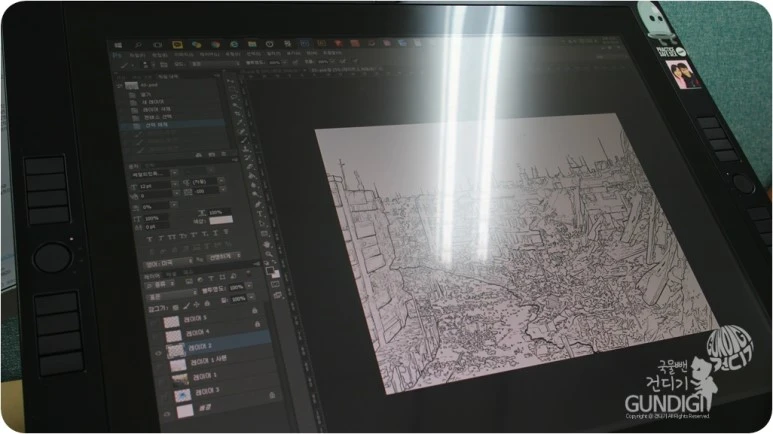773x434 pixels.
Task: Open the 레이어 menu in menu bar
Action: (x=210, y=54)
